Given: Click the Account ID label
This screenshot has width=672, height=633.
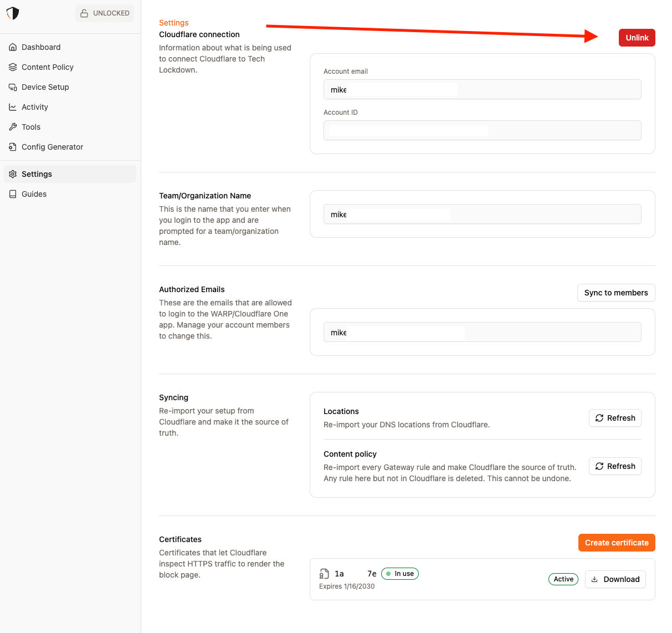Looking at the screenshot, I should tap(341, 113).
